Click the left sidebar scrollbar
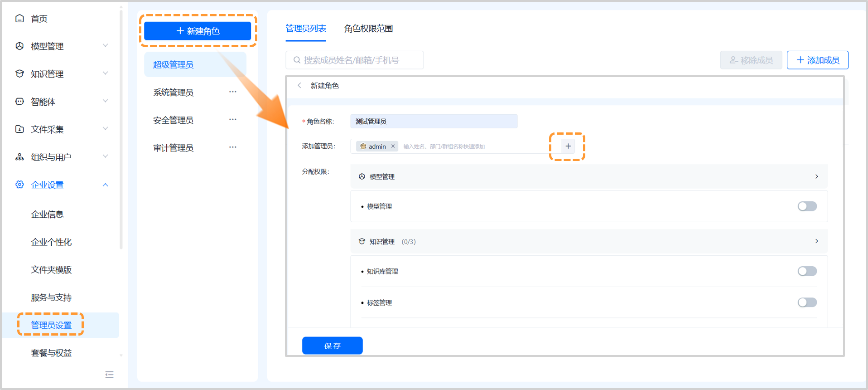Screen dimensions: 868x390 click(x=121, y=129)
